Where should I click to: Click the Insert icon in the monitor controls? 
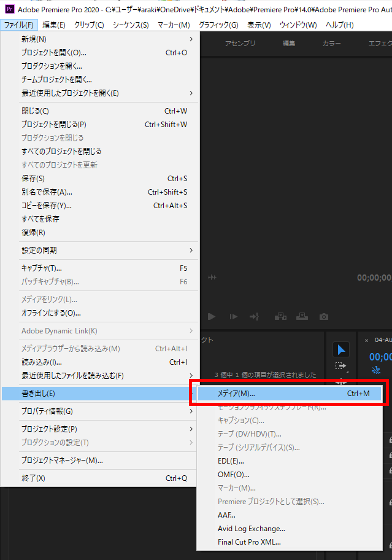(x=281, y=316)
